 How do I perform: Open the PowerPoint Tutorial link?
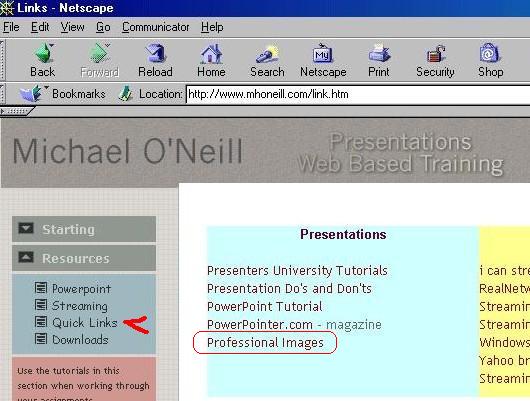pos(264,306)
